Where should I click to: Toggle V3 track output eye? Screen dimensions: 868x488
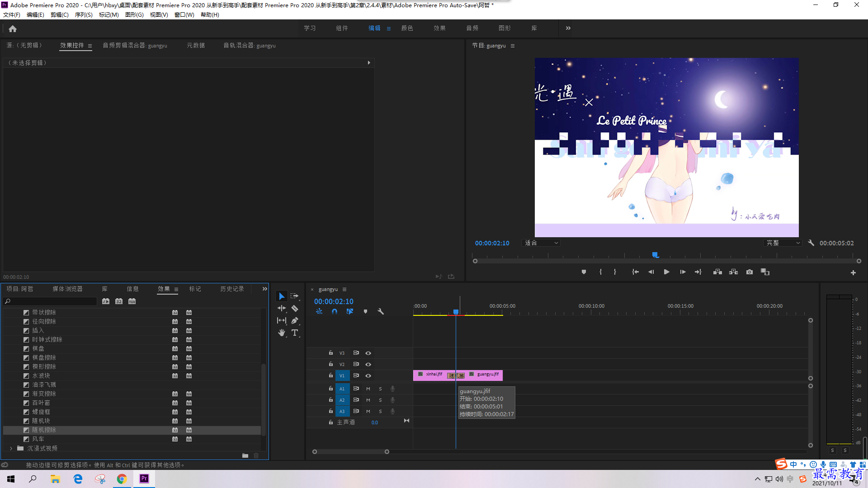[x=368, y=353]
